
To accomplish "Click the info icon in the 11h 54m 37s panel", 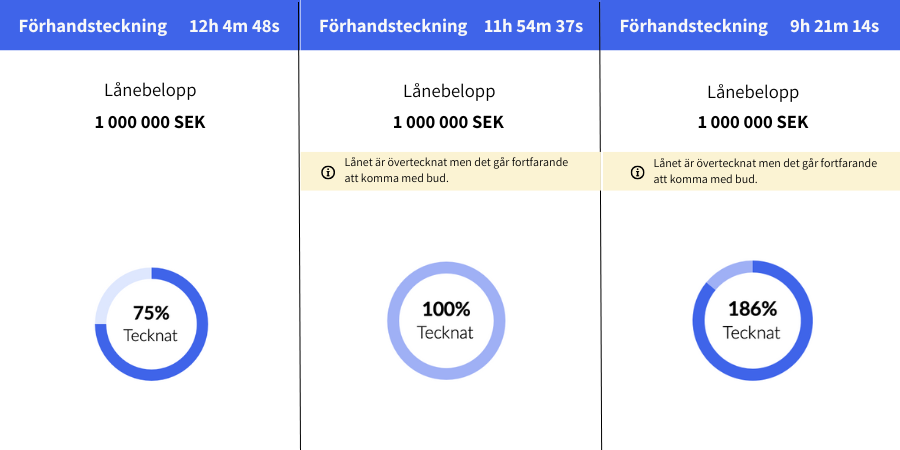I will click(x=327, y=172).
